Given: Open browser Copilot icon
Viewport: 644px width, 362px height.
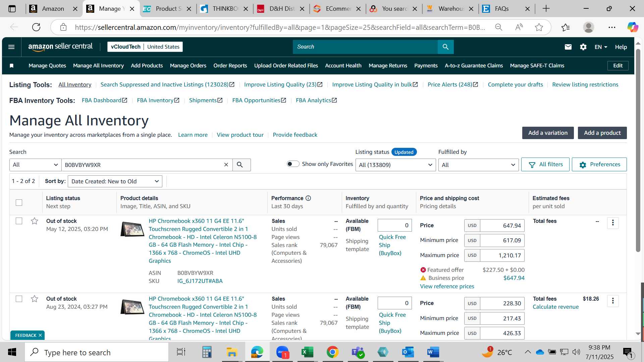Looking at the screenshot, I should [x=633, y=27].
